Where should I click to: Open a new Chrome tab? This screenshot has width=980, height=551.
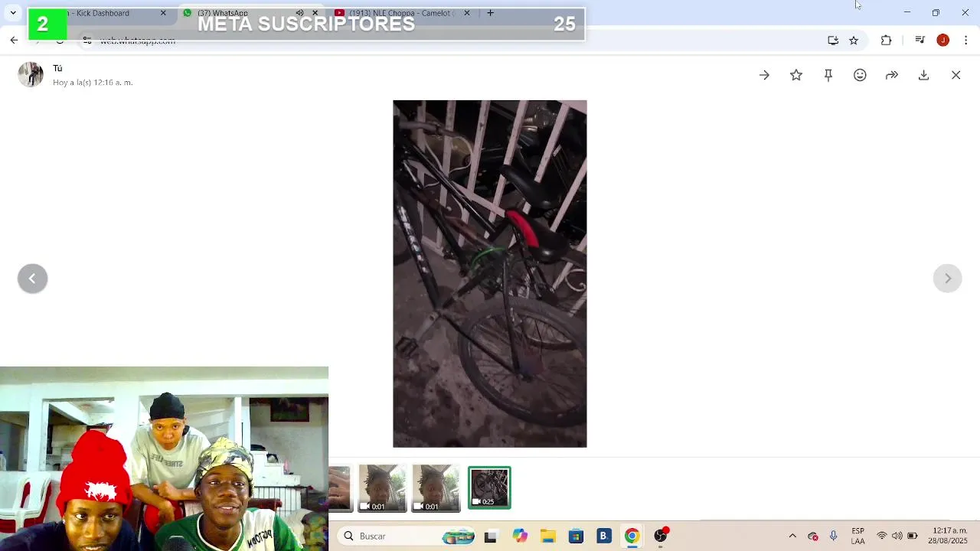[490, 13]
